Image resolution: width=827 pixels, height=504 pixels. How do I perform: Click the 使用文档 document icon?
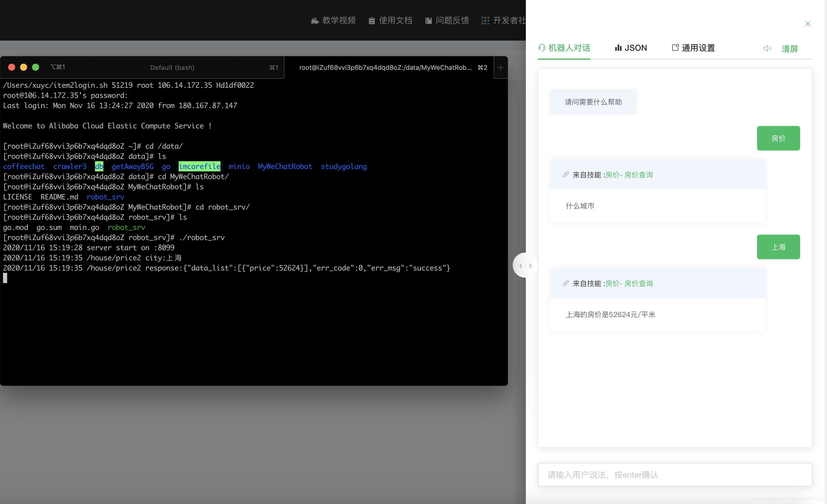372,21
